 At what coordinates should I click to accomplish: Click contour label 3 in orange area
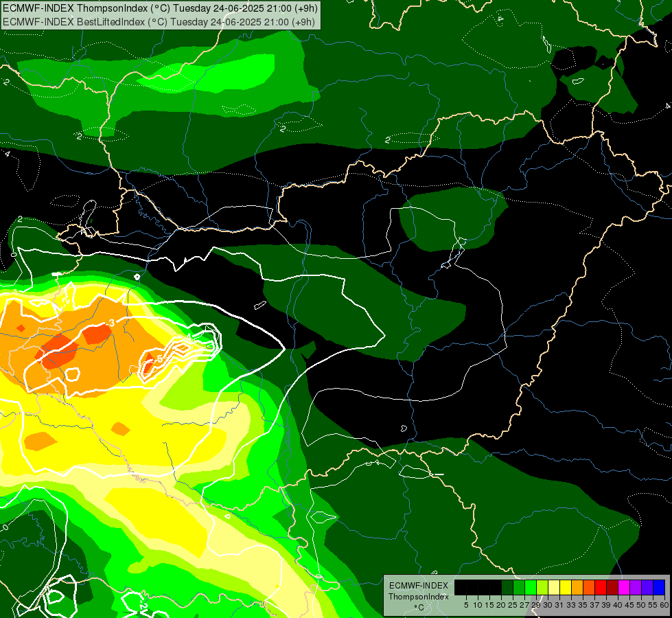point(112,323)
